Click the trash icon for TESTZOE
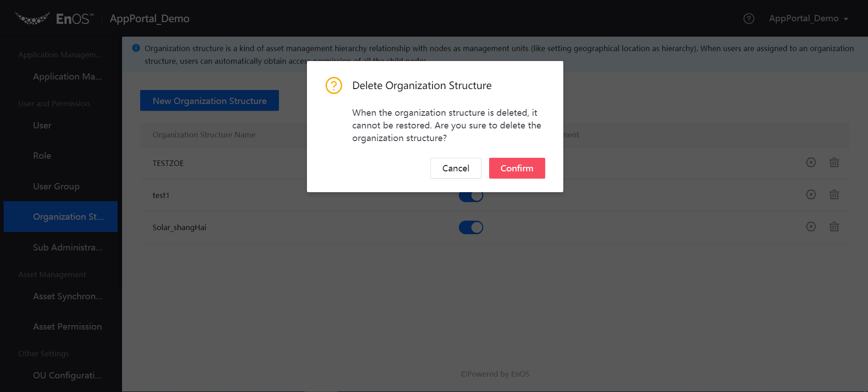868x392 pixels. coord(834,162)
